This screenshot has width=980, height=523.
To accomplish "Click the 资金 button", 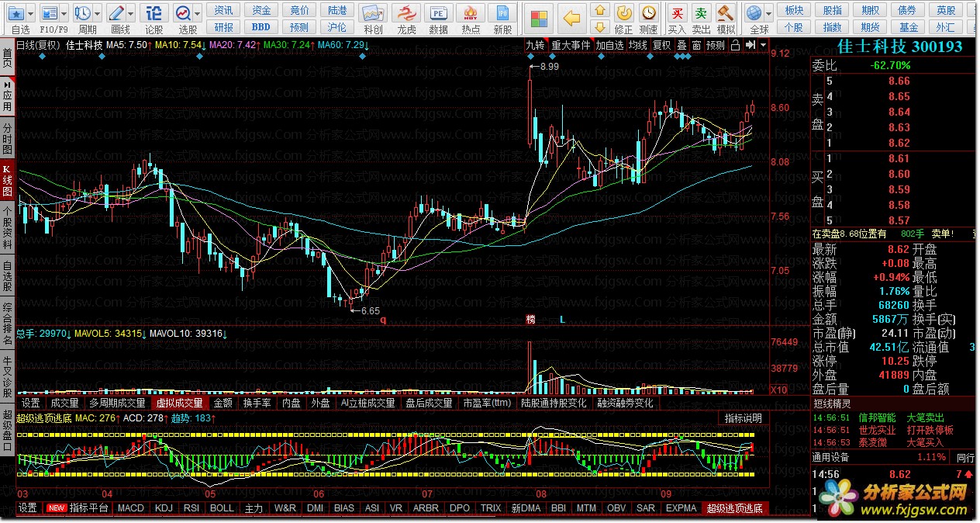I will coord(261,10).
